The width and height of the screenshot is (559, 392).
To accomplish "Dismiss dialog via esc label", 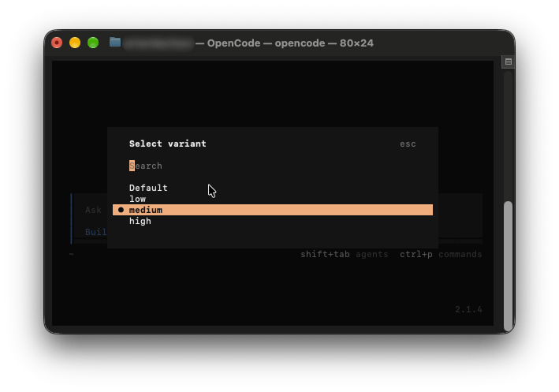I will point(408,144).
